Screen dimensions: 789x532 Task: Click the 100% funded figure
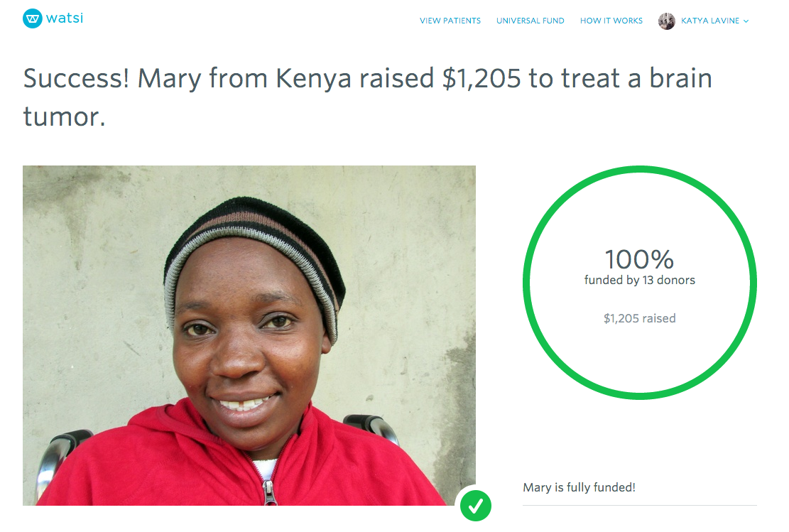[639, 259]
